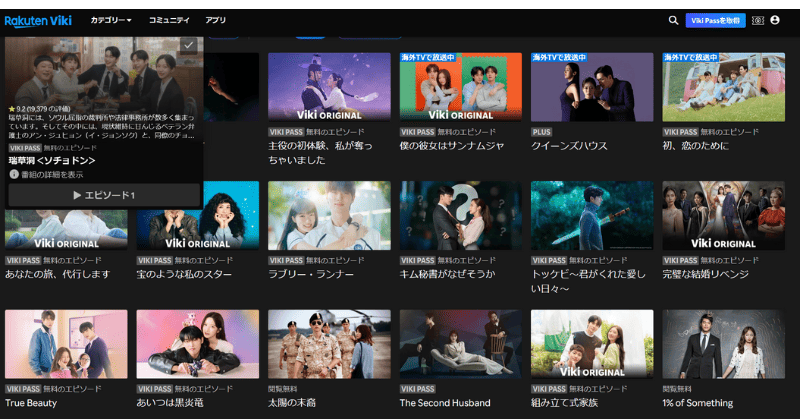Click 海外TVで放送中 badge on クイーンズハウス
800x419 pixels.
[x=559, y=57]
